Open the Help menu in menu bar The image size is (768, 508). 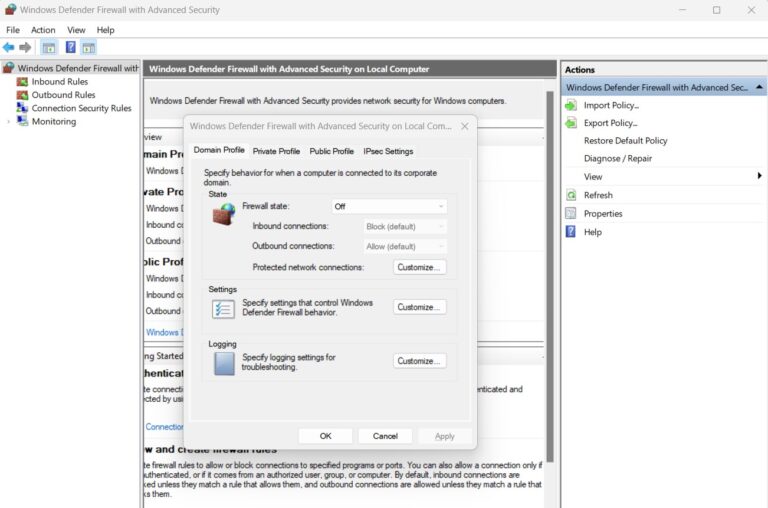[105, 30]
